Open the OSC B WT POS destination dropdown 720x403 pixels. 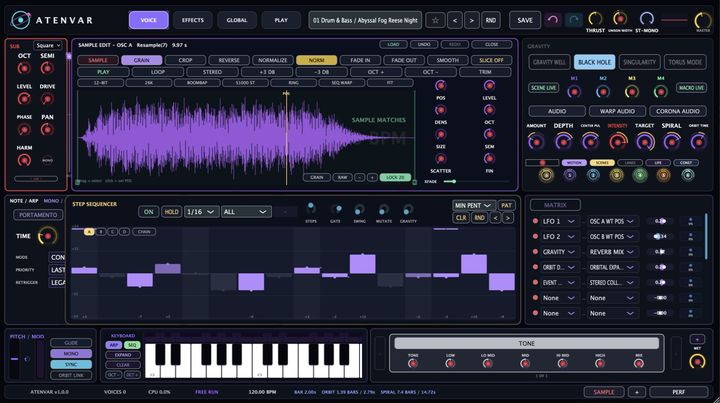click(x=612, y=236)
